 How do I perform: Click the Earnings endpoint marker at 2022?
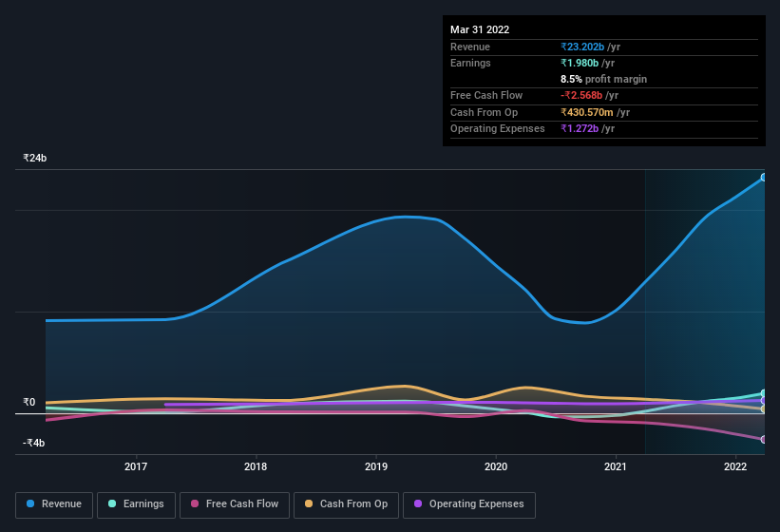[x=764, y=393]
